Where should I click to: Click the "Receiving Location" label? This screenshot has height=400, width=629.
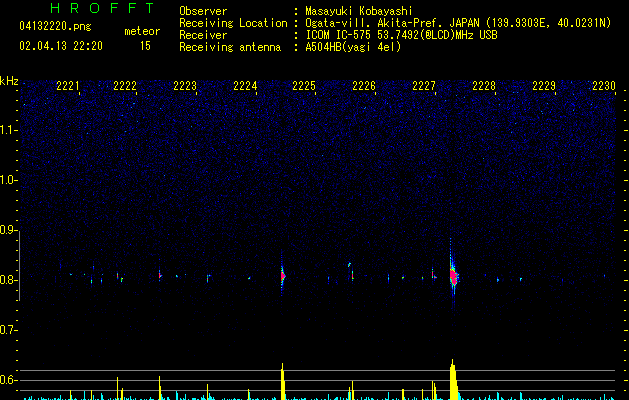(x=233, y=23)
